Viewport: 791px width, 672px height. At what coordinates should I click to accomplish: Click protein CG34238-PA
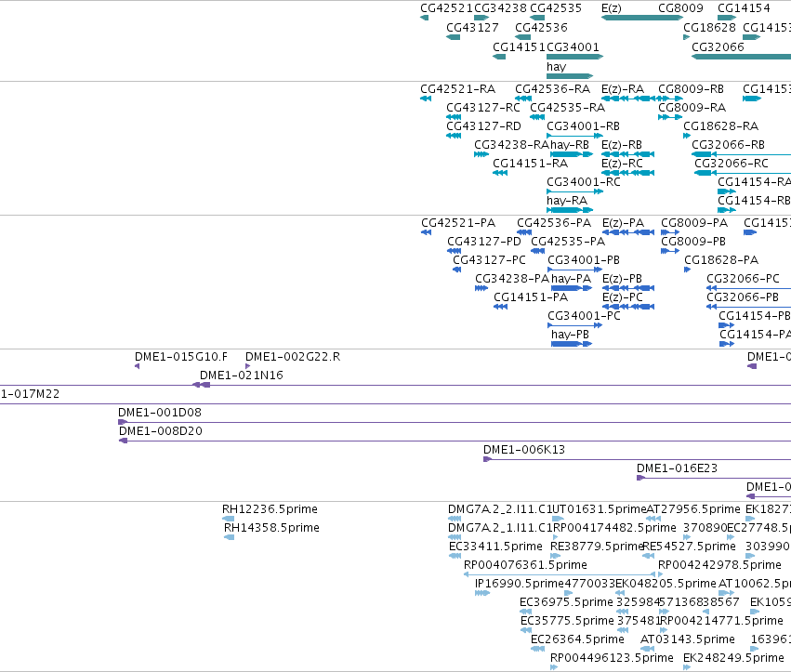point(512,279)
